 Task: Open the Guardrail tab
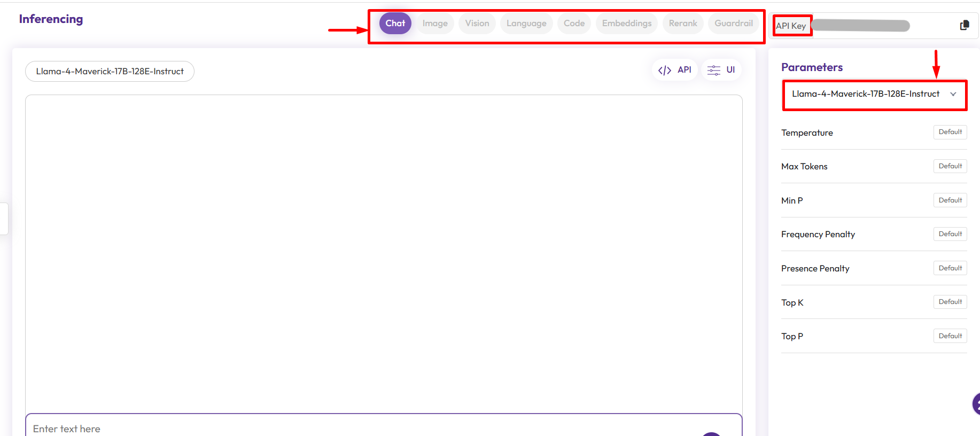(733, 24)
